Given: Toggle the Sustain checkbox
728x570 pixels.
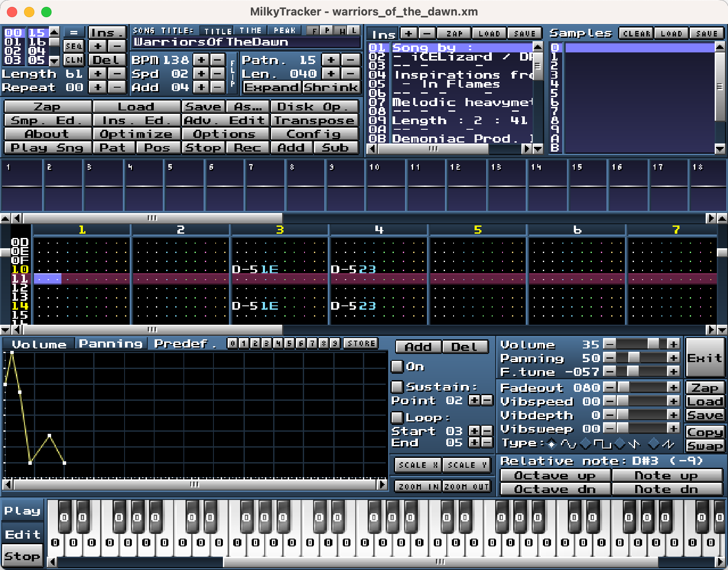Looking at the screenshot, I should [x=397, y=387].
